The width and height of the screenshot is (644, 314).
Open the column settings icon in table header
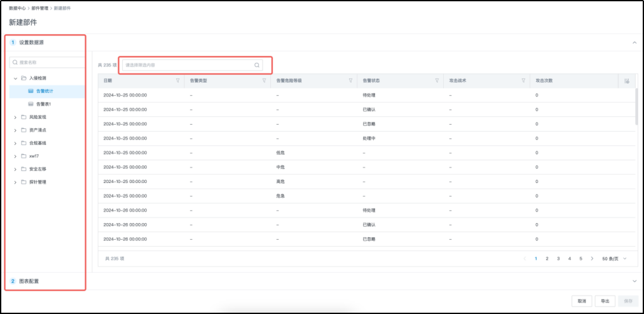point(627,81)
